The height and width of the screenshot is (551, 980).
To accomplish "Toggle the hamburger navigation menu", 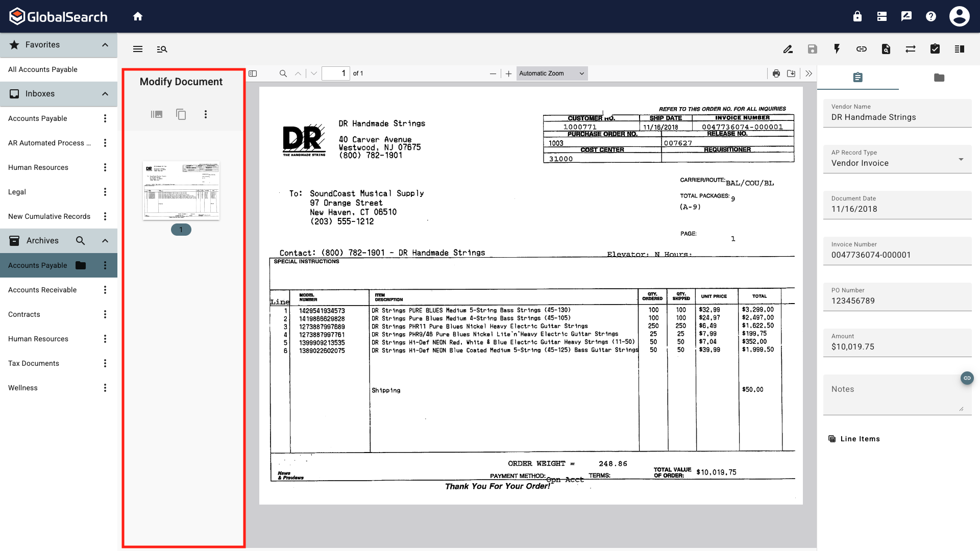I will 138,49.
